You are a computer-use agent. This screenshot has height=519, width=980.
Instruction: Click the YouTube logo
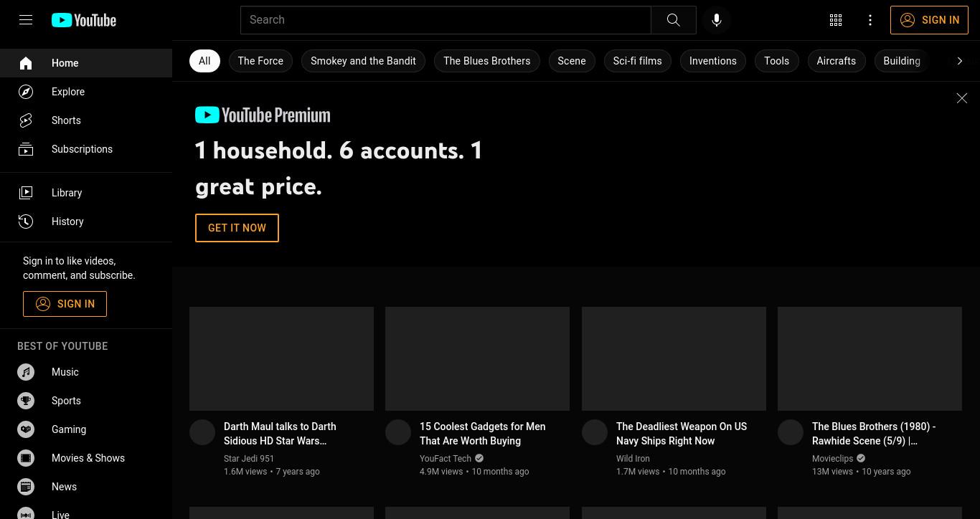coord(84,20)
